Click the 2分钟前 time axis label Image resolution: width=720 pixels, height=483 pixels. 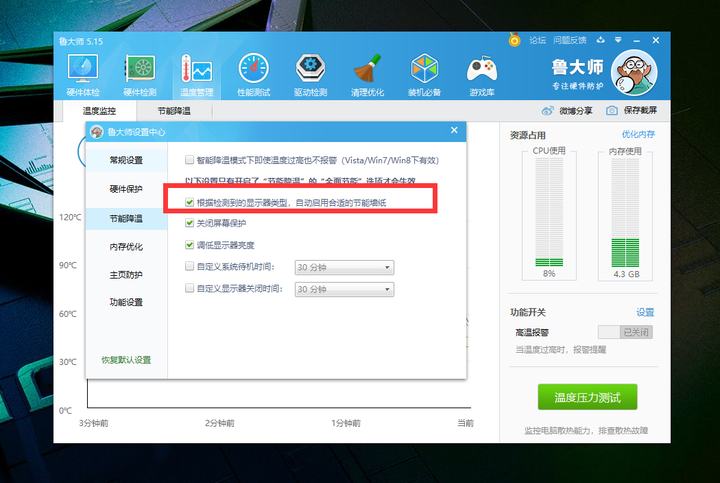coord(220,423)
